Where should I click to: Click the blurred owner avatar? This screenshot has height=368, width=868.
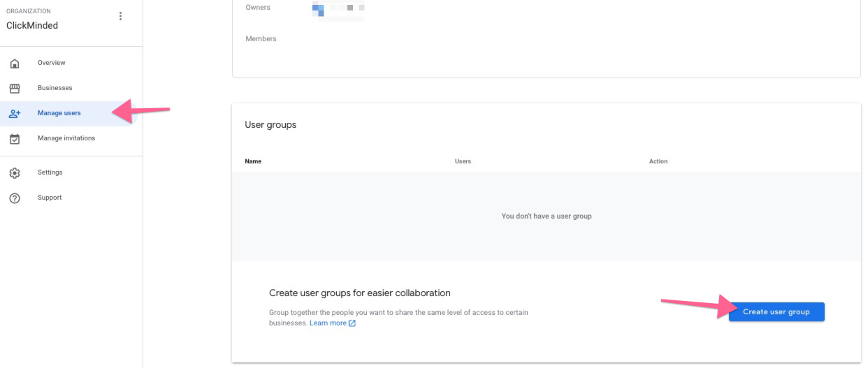click(319, 10)
